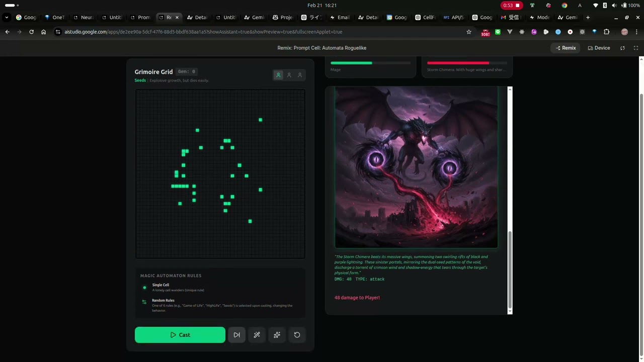Click the browser back arrow
644x362 pixels.
coord(7,32)
